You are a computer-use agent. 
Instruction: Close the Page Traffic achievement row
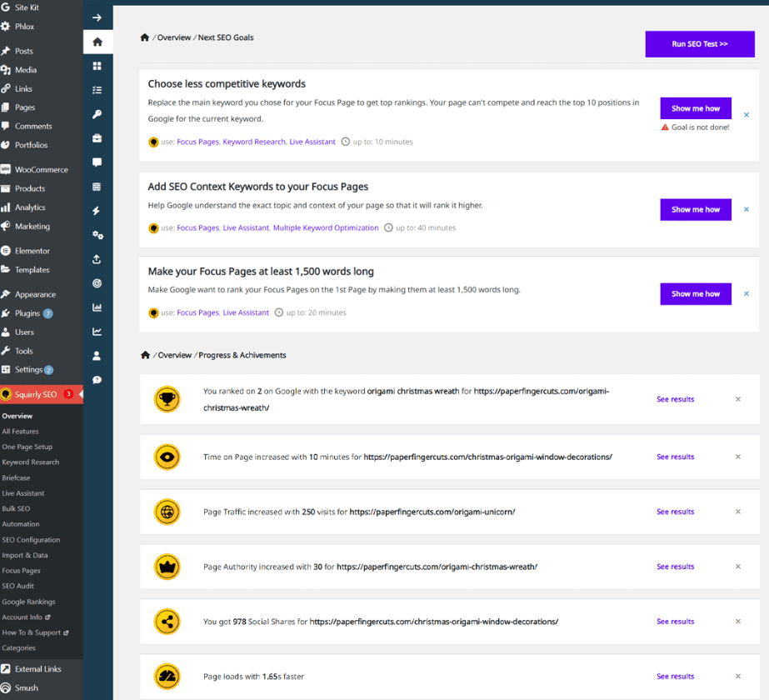(x=738, y=512)
